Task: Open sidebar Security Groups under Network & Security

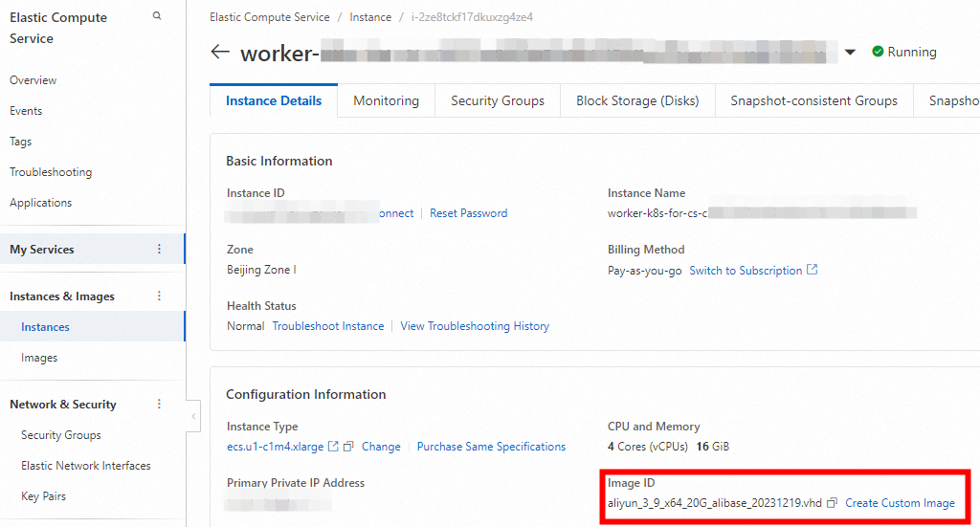Action: click(61, 434)
